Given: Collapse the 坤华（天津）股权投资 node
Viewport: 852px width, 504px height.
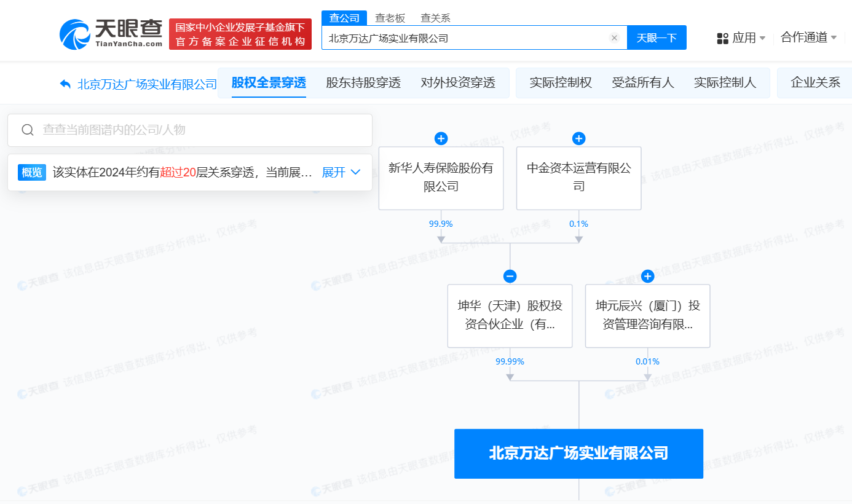Looking at the screenshot, I should click(x=510, y=276).
